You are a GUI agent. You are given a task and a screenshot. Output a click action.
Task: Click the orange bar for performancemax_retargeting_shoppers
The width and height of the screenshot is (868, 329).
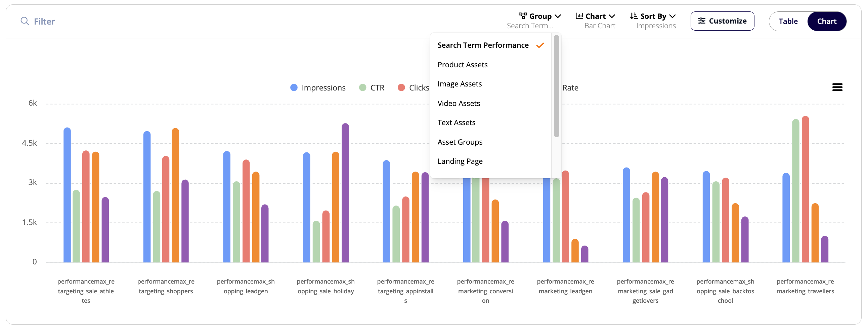point(175,195)
